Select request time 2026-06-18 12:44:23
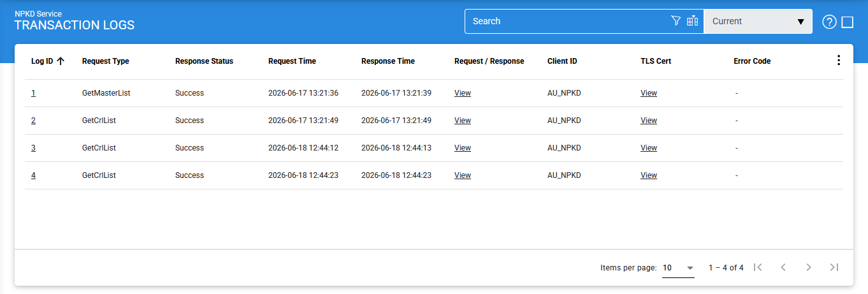This screenshot has height=294, width=868. click(x=303, y=175)
